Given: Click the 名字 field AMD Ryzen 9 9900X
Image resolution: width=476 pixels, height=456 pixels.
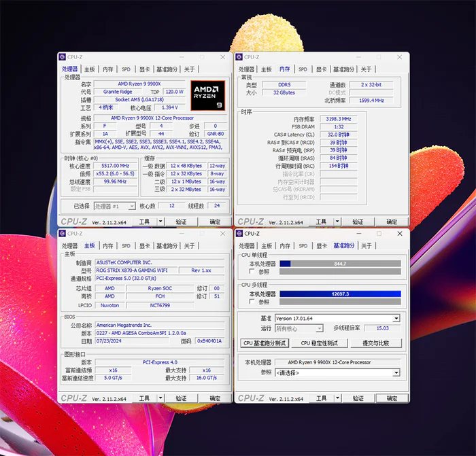Looking at the screenshot, I should click(139, 84).
